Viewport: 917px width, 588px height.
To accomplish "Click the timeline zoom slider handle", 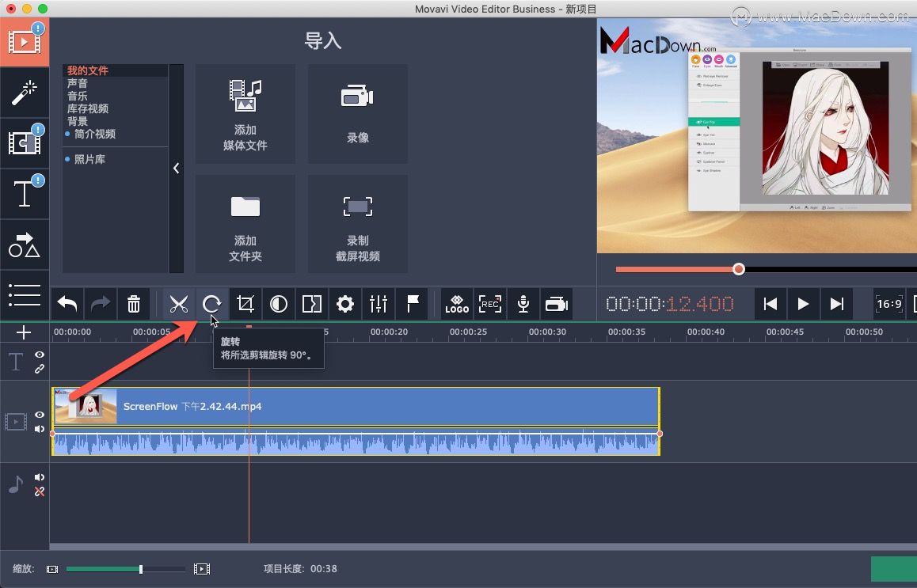I will tap(141, 569).
